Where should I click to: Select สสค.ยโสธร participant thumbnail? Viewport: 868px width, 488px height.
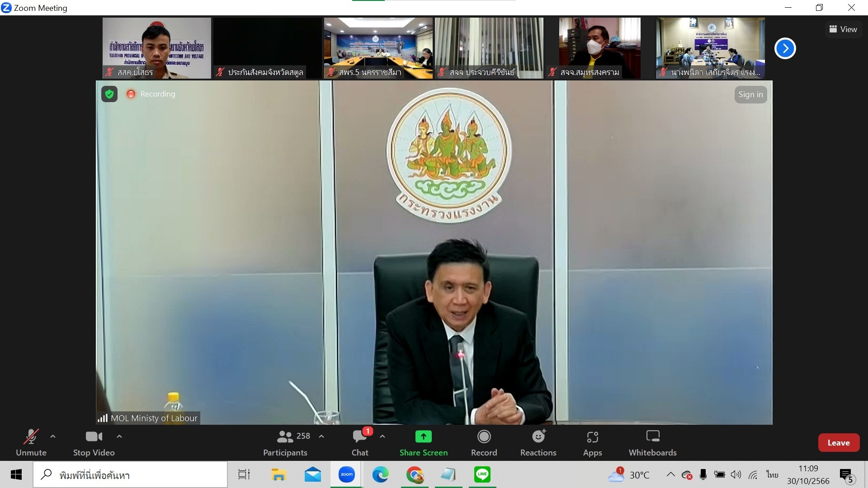pos(156,47)
